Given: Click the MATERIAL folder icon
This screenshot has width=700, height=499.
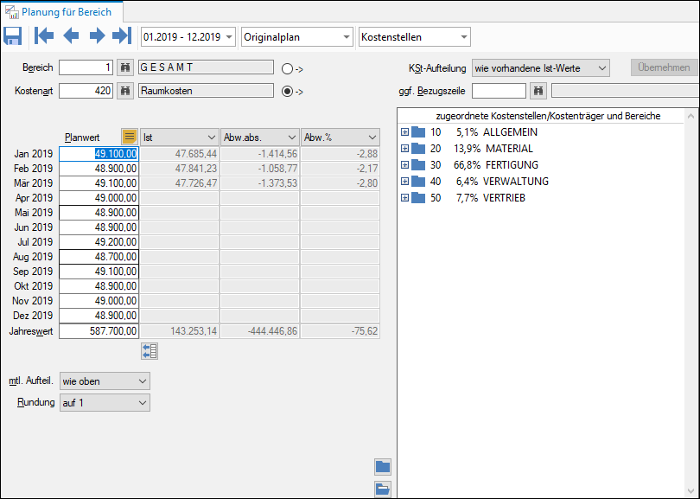Looking at the screenshot, I should [418, 148].
